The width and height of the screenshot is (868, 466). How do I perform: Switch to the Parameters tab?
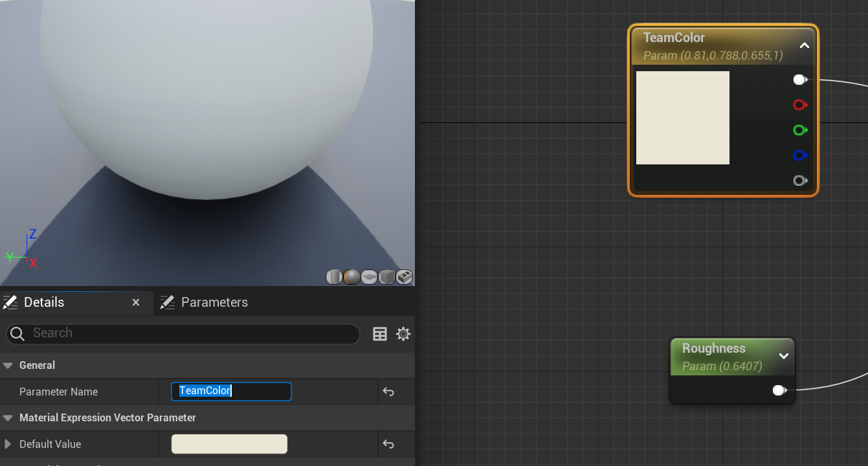pyautogui.click(x=214, y=302)
